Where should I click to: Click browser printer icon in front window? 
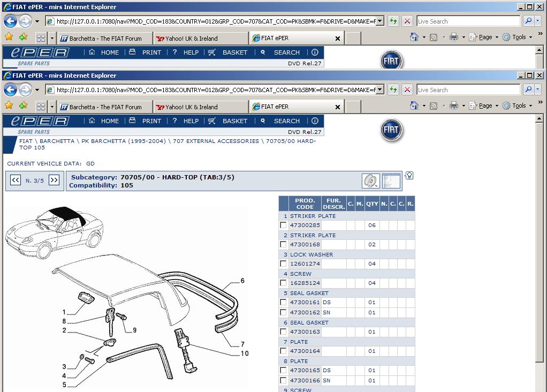(453, 106)
